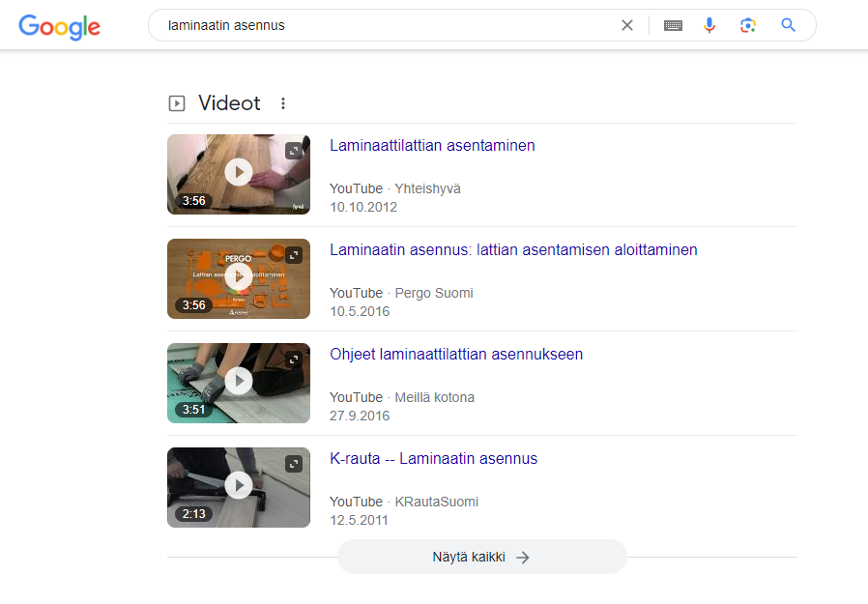Clear the search query using the X icon
Screen dimensions: 868x604
click(x=627, y=25)
